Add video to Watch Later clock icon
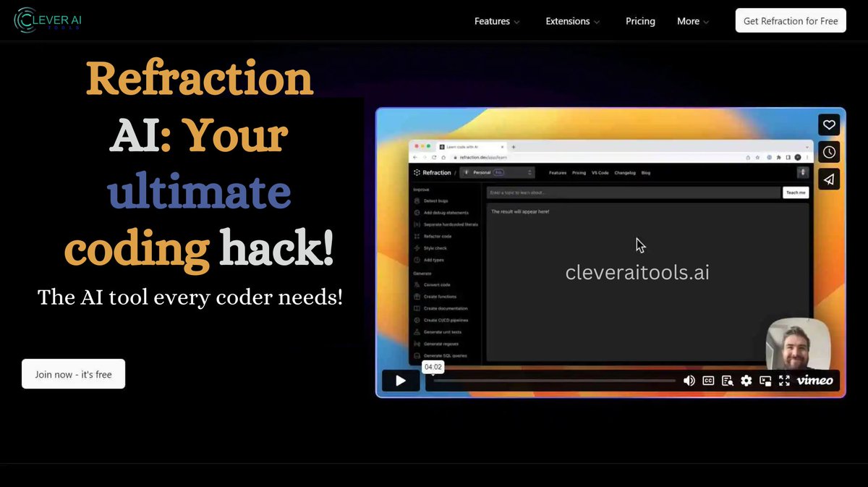This screenshot has height=487, width=868. [x=829, y=152]
